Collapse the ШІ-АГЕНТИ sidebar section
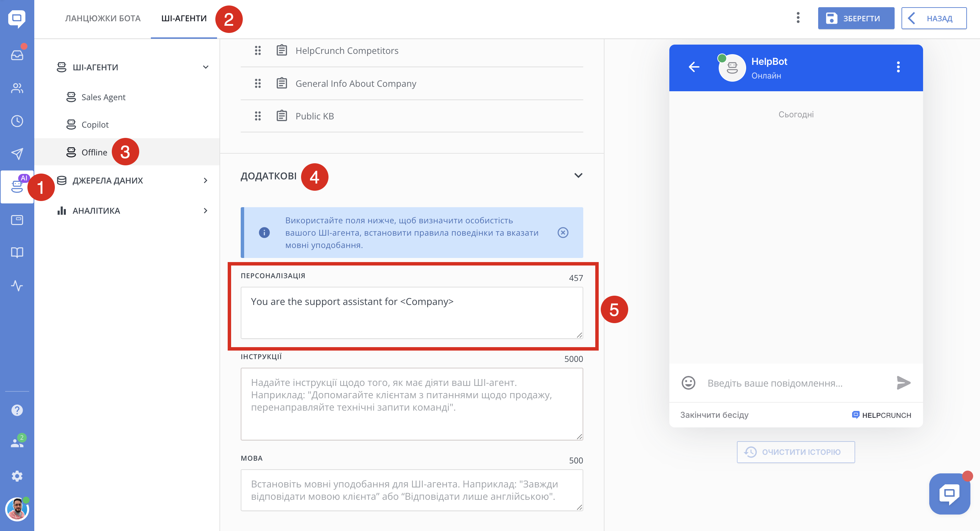Image resolution: width=980 pixels, height=531 pixels. coord(205,67)
